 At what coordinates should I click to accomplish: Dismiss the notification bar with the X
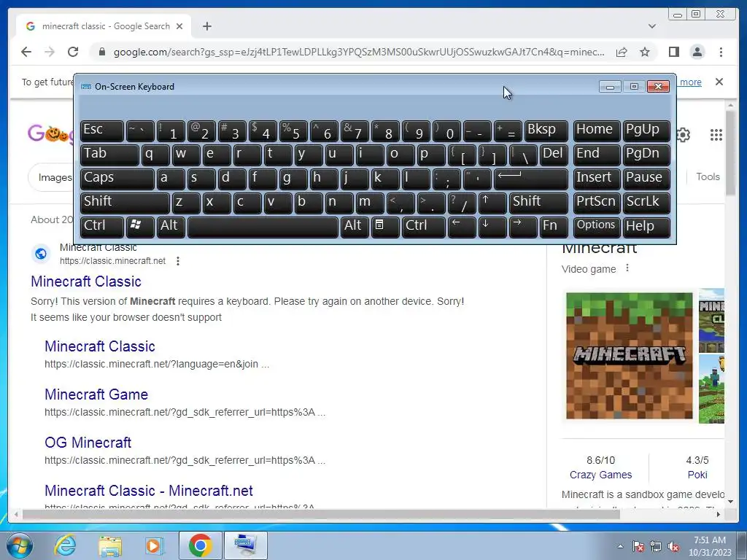719,82
